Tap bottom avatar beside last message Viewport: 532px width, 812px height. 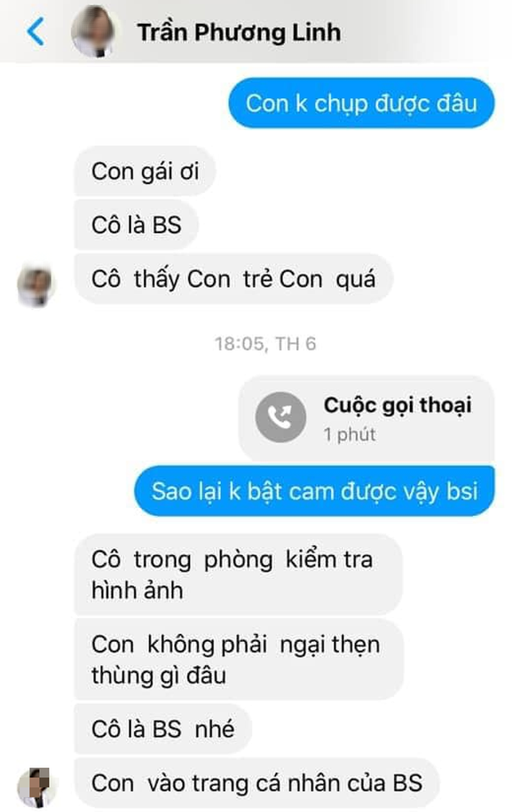[34, 787]
